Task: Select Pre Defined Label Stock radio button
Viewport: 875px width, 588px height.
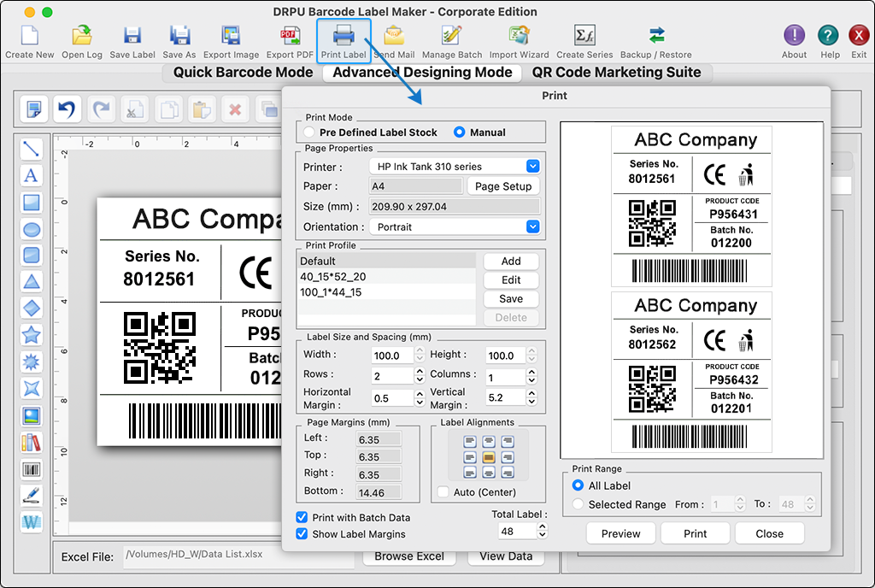Action: coord(308,132)
